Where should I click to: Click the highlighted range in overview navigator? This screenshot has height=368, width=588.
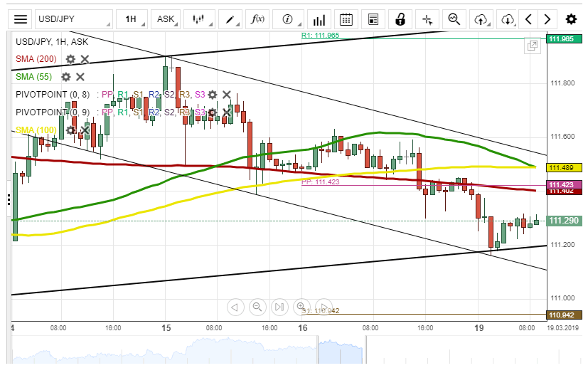click(341, 350)
